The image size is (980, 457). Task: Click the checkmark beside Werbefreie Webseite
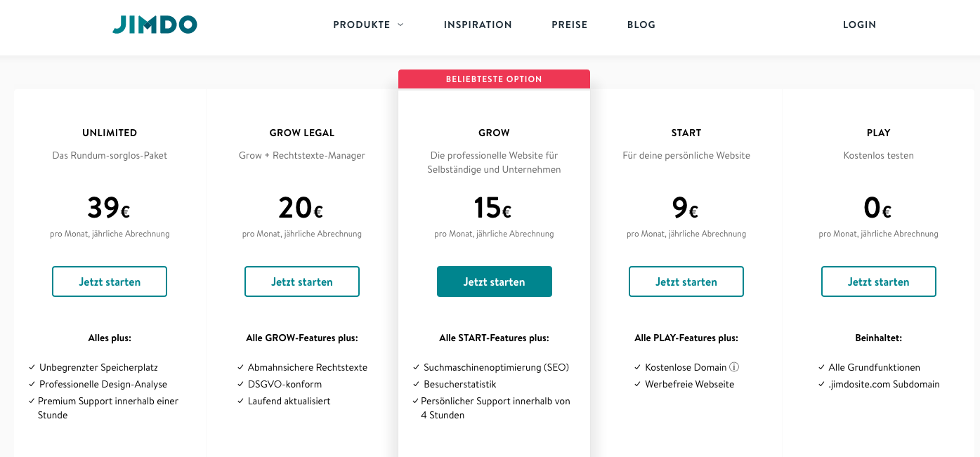(639, 384)
